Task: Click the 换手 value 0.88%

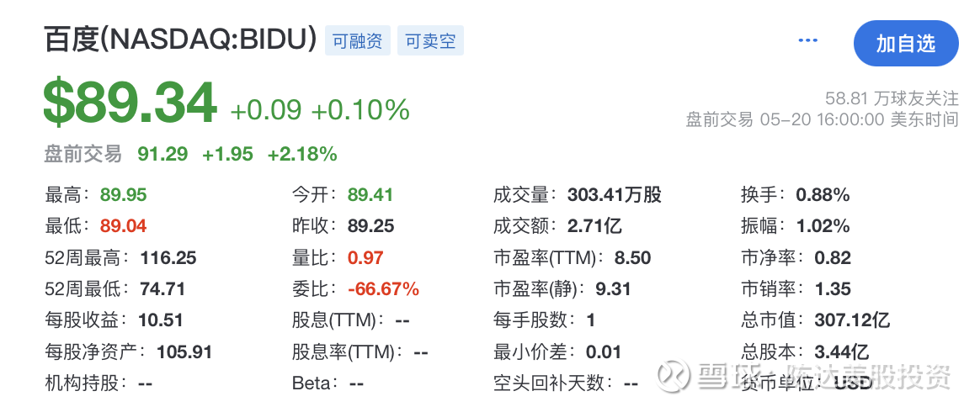Action: [822, 195]
